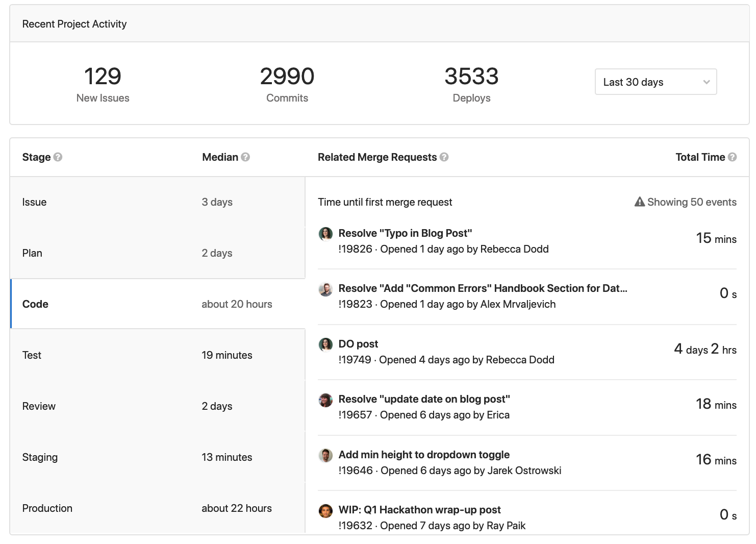Image resolution: width=756 pixels, height=544 pixels.
Task: Click Jarek Ostrowski's avatar
Action: click(x=325, y=455)
